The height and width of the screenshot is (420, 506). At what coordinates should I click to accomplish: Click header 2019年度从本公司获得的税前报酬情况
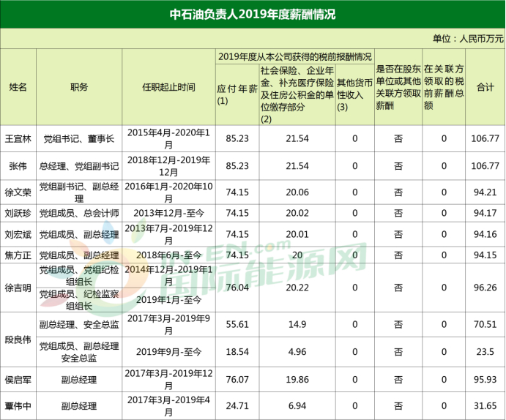[x=295, y=57]
